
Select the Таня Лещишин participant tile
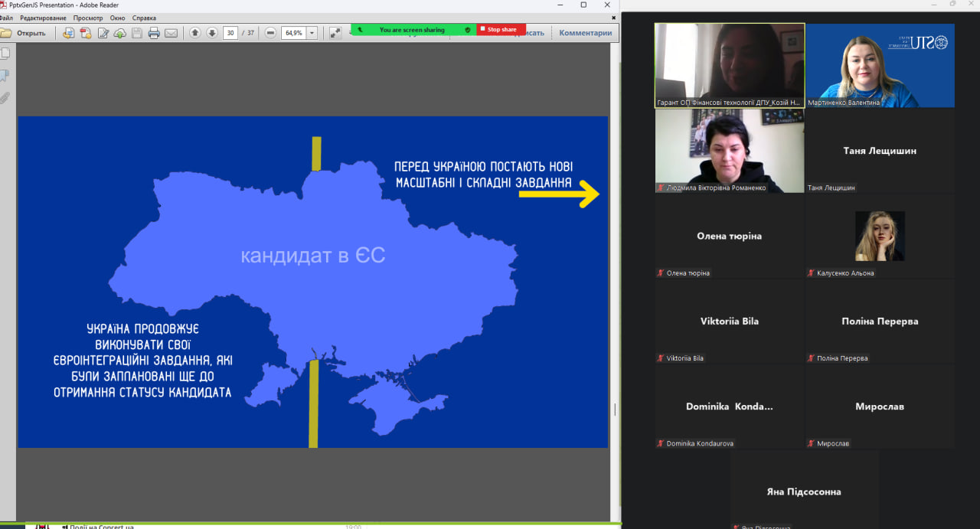[880, 150]
